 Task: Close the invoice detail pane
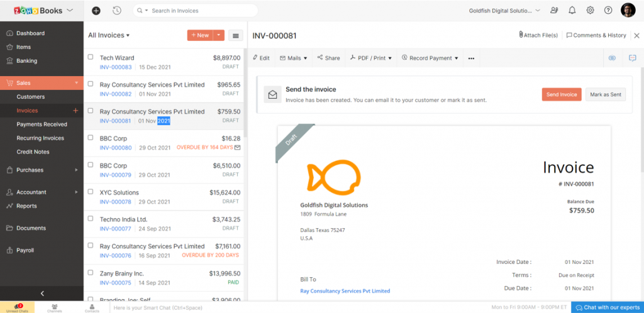coord(636,36)
